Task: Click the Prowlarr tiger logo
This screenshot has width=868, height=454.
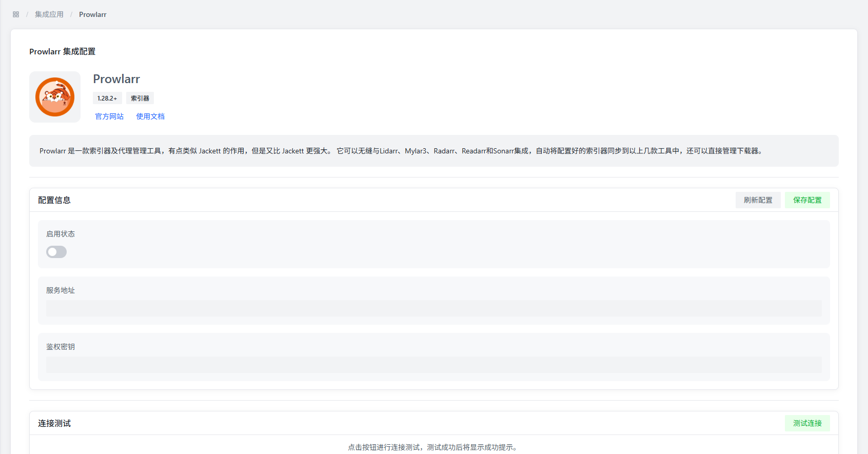Action: (55, 97)
